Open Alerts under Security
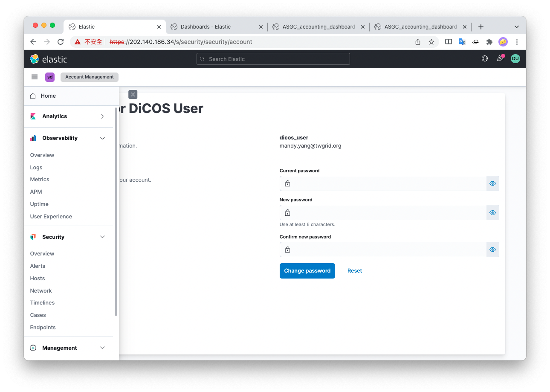This screenshot has width=550, height=392. (x=38, y=266)
